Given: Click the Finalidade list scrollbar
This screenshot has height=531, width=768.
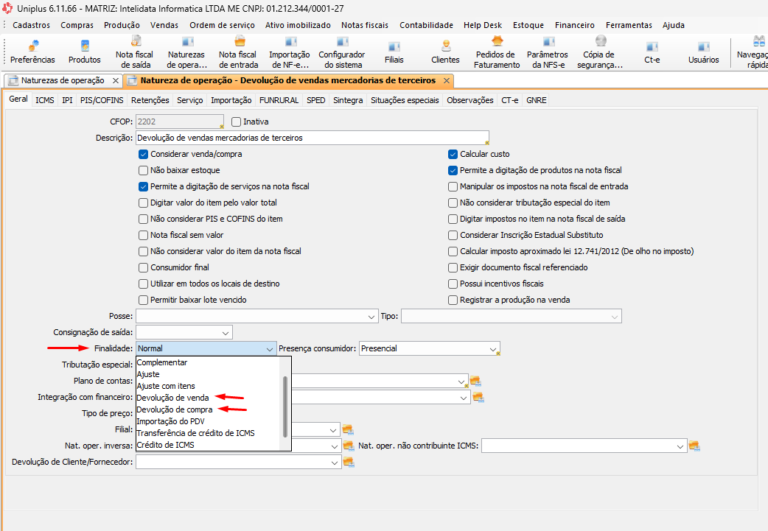Looking at the screenshot, I should (x=285, y=406).
